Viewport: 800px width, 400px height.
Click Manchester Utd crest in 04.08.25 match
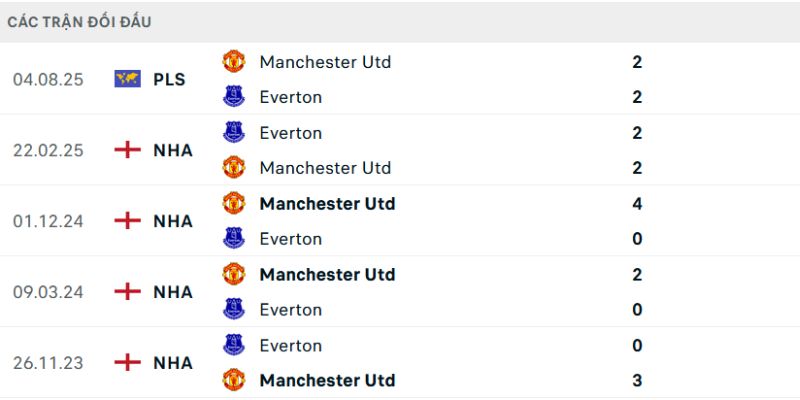[x=234, y=62]
